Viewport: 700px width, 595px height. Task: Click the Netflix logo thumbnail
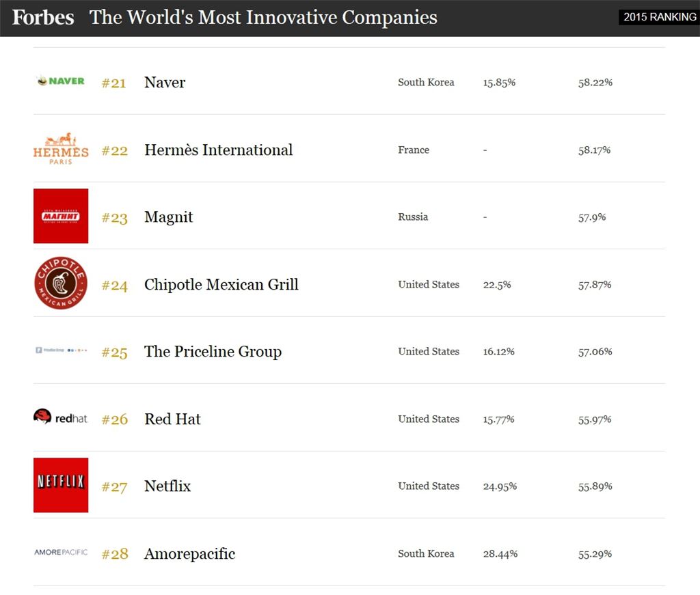pyautogui.click(x=61, y=485)
